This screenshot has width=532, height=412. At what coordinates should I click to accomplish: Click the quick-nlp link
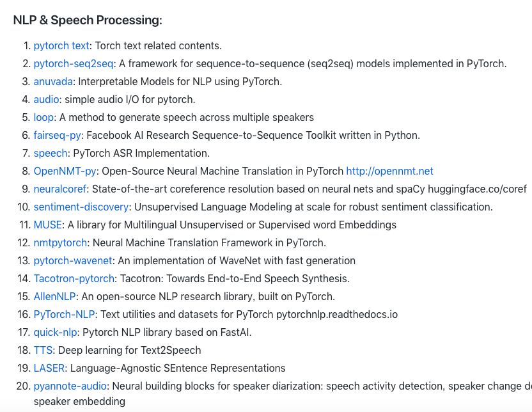[x=55, y=333]
